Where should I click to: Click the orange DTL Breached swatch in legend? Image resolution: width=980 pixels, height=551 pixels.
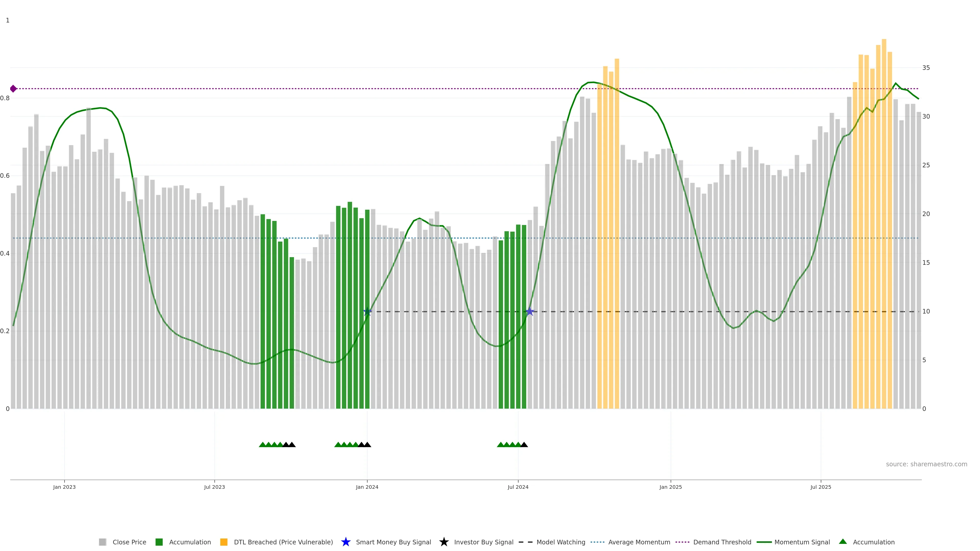point(224,542)
